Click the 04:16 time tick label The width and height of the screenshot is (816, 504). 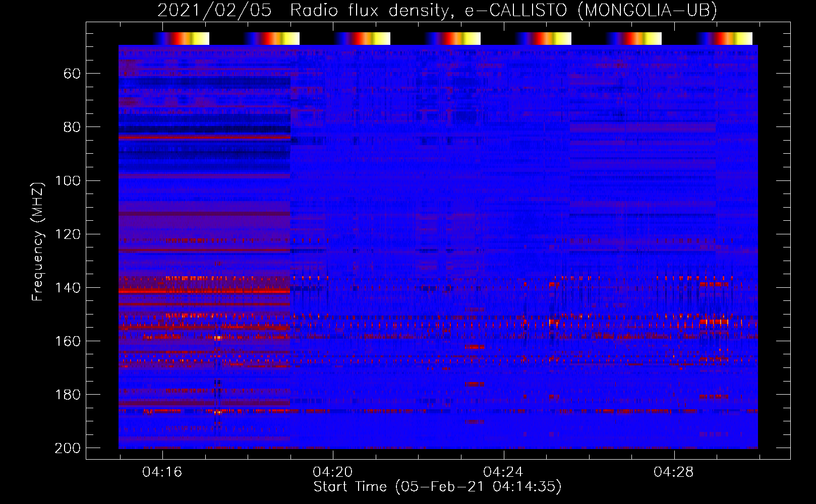pos(162,472)
